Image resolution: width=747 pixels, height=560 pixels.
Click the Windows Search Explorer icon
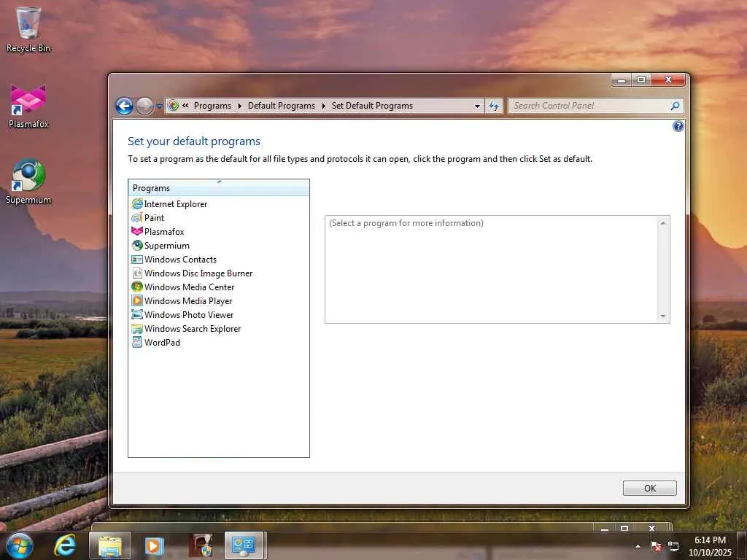(137, 329)
